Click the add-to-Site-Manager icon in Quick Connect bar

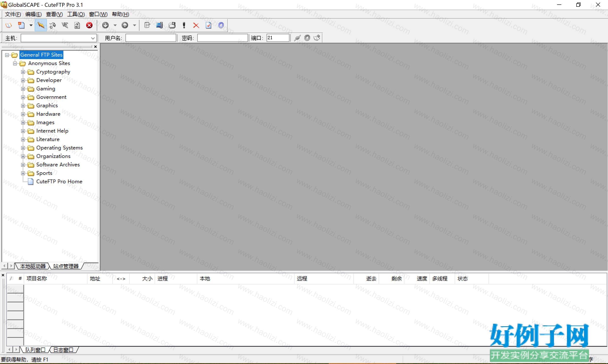(317, 38)
